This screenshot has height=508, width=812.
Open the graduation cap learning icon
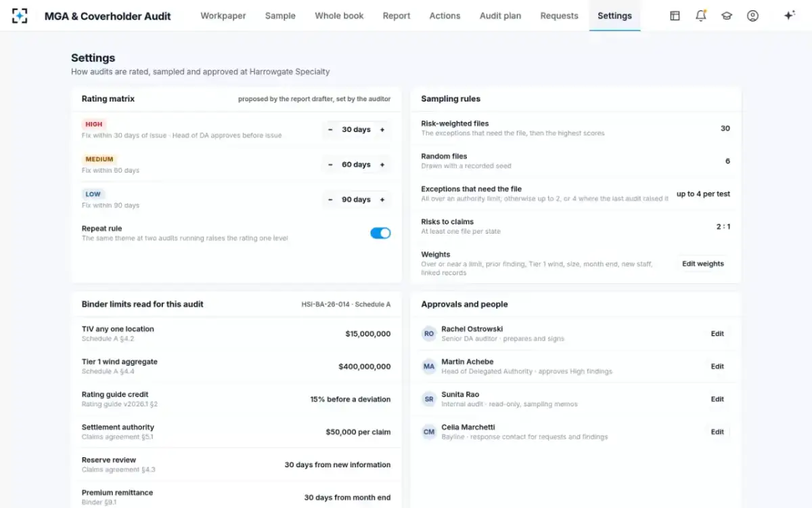click(727, 16)
